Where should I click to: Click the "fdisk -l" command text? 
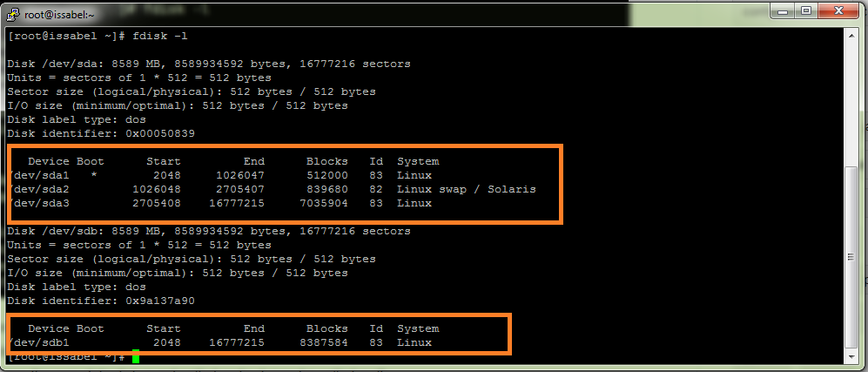[x=160, y=36]
